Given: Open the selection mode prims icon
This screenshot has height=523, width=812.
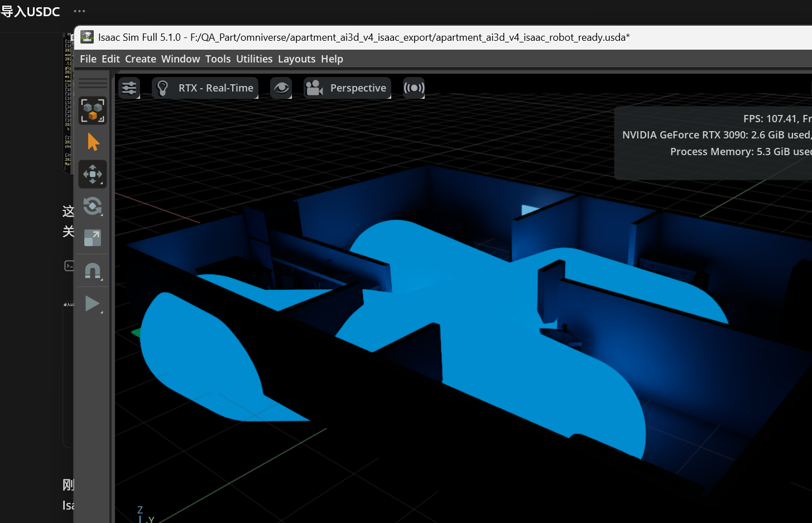Looking at the screenshot, I should coord(93,110).
